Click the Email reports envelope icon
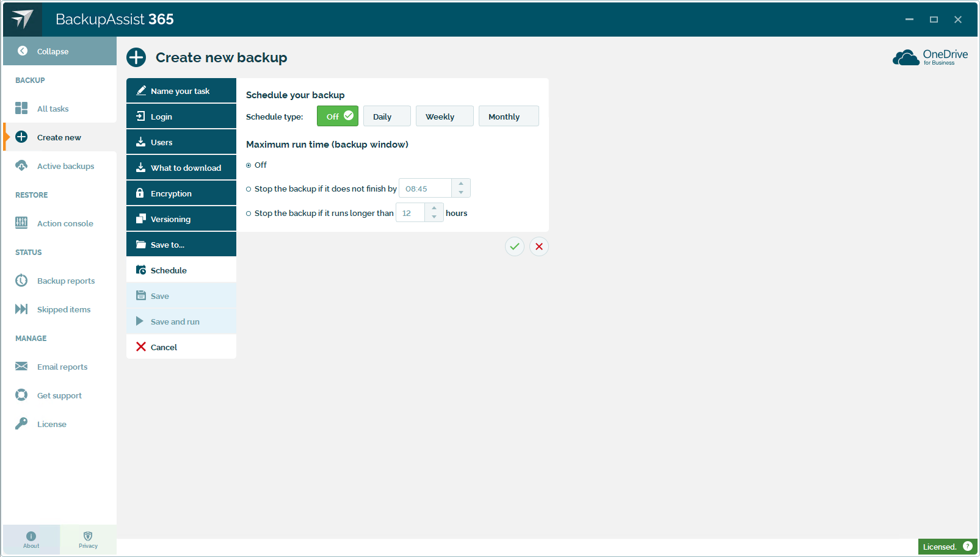Screen dimensions: 980x557 pyautogui.click(x=21, y=366)
